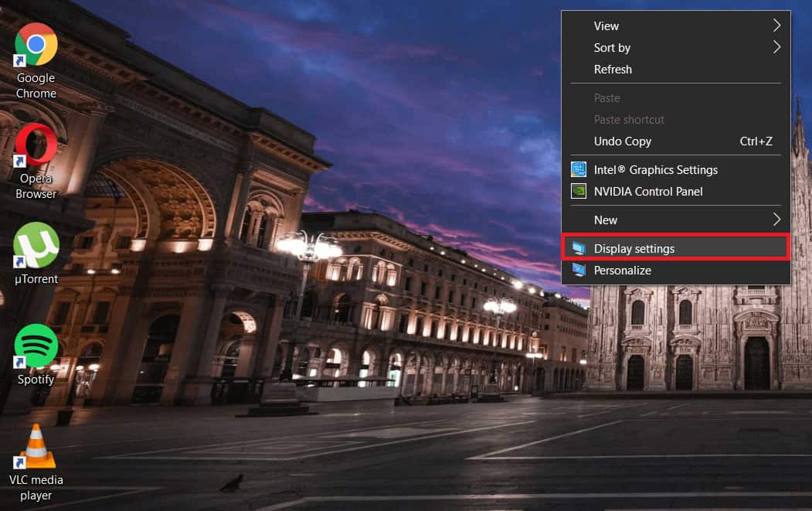Click the greyed-out Paste shortcut entry

click(676, 120)
